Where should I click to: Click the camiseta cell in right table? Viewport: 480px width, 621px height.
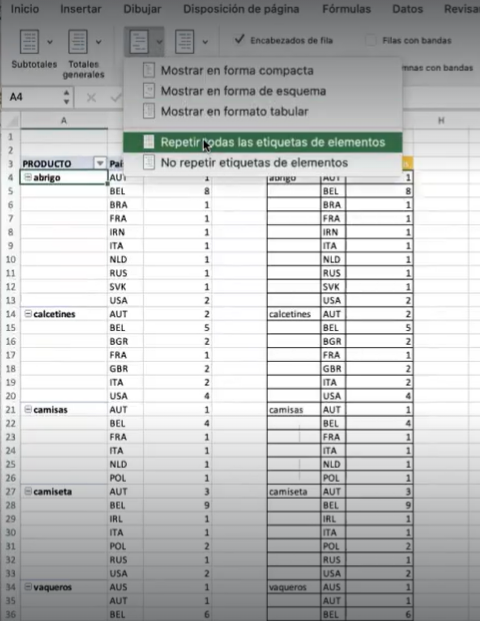pyautogui.click(x=294, y=491)
